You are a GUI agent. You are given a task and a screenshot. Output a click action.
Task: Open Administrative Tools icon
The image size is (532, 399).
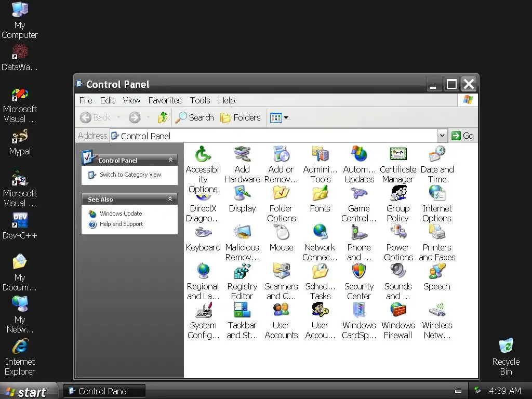point(320,155)
